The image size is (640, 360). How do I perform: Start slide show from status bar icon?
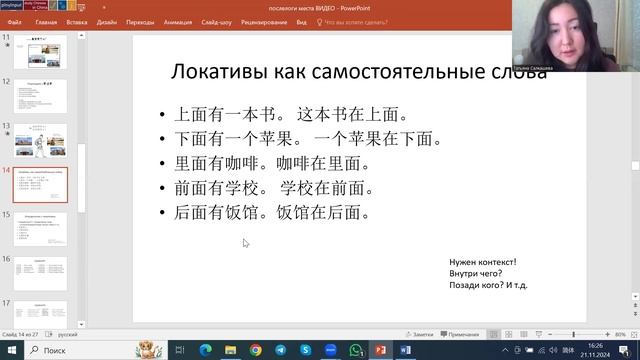point(539,334)
